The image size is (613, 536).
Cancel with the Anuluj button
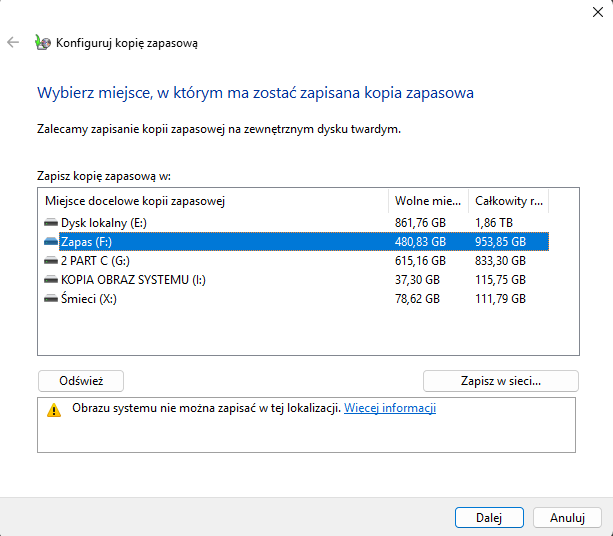[567, 517]
